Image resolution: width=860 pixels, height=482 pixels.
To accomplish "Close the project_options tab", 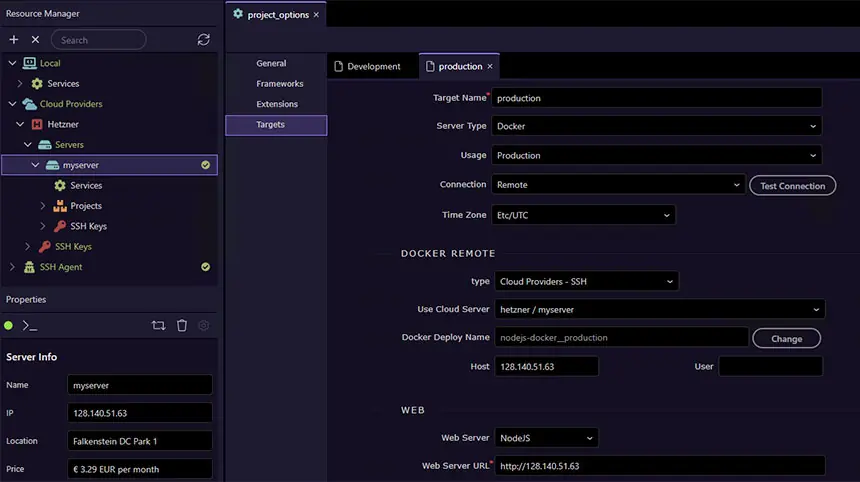I will [316, 15].
